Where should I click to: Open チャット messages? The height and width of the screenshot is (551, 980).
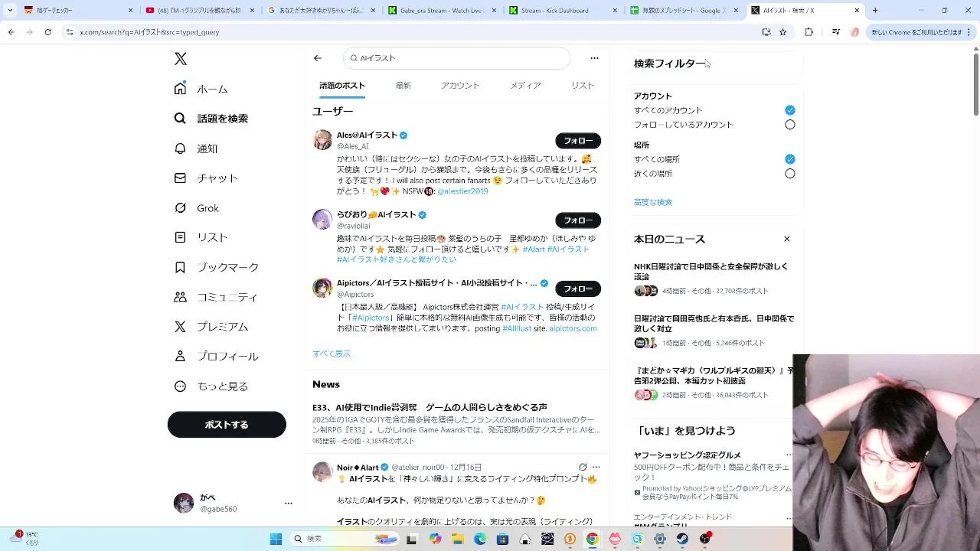tap(206, 178)
